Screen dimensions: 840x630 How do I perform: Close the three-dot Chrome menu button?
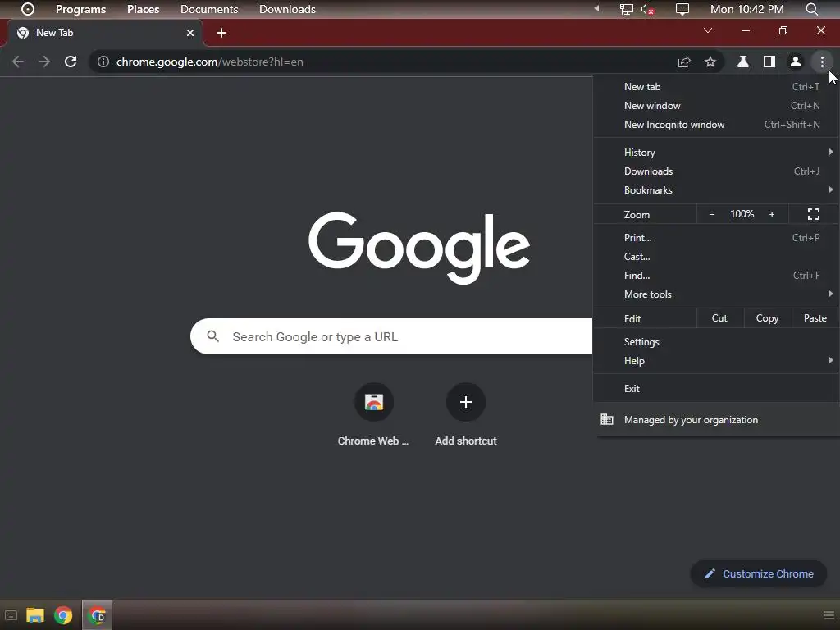point(822,62)
